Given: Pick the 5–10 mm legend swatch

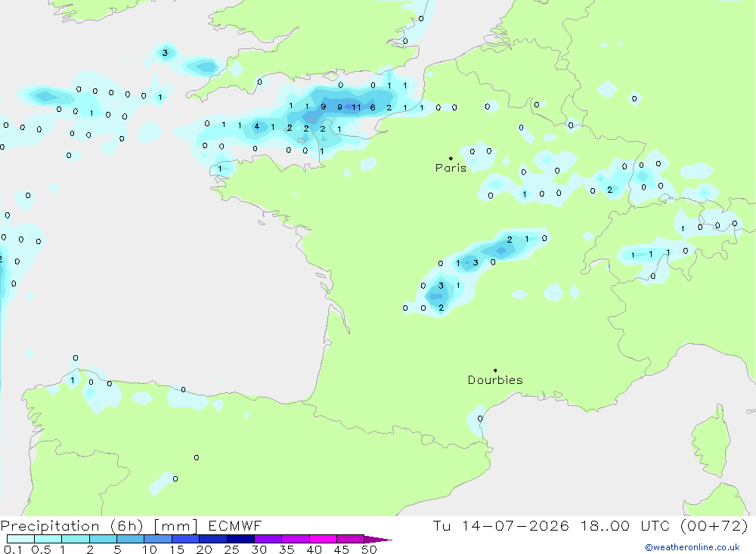Looking at the screenshot, I should tap(131, 539).
